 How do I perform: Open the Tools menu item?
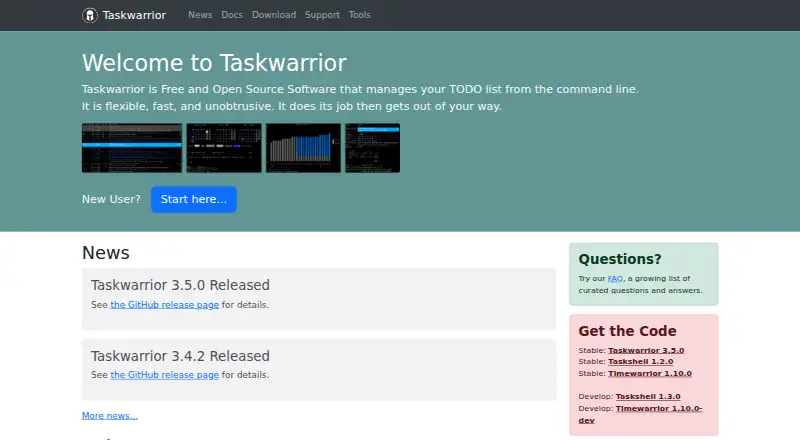coord(360,15)
